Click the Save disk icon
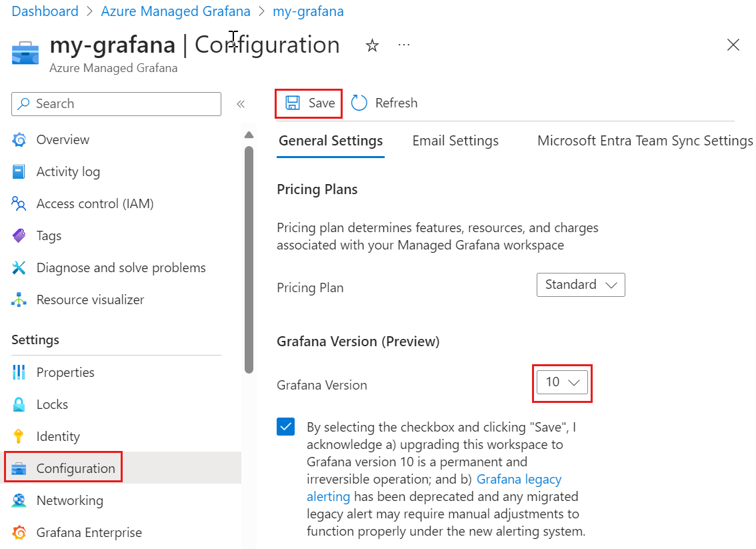 tap(292, 103)
